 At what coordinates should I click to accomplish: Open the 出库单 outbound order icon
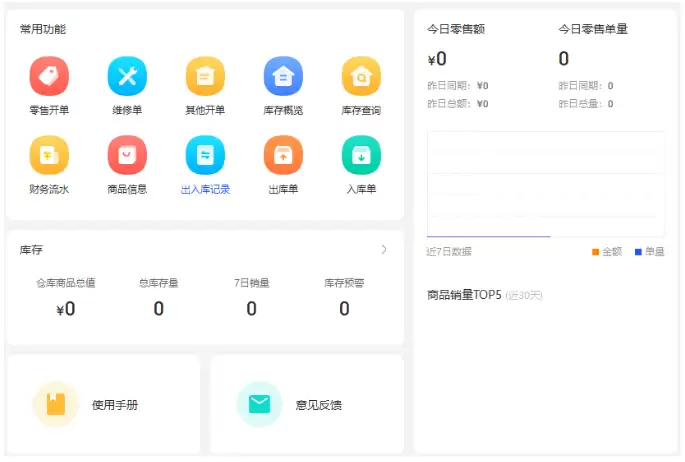point(283,155)
